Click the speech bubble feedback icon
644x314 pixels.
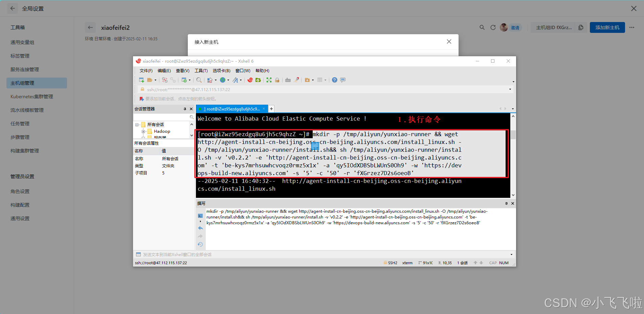(x=343, y=80)
